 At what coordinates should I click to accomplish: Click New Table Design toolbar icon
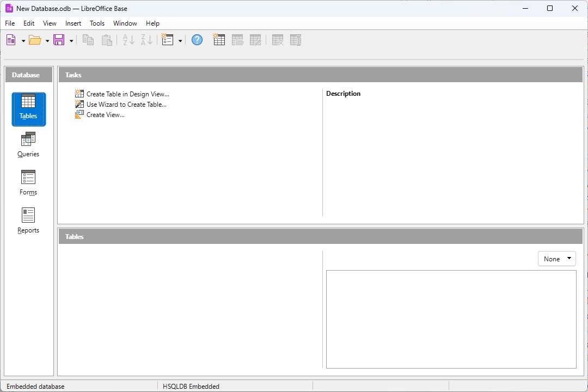pyautogui.click(x=219, y=40)
